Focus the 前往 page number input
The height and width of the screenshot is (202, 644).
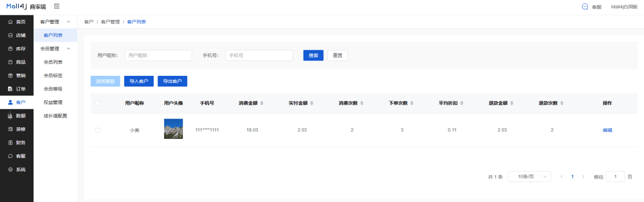click(616, 177)
